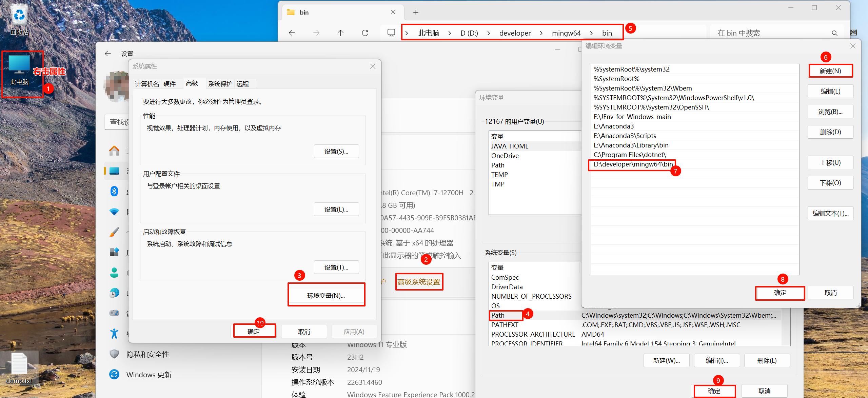Refresh the bin folder in File Explorer
The image size is (868, 398).
point(365,33)
